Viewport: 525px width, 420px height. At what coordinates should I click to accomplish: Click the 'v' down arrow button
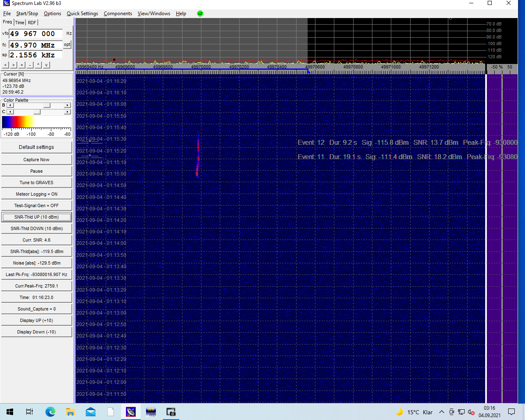[x=46, y=65]
